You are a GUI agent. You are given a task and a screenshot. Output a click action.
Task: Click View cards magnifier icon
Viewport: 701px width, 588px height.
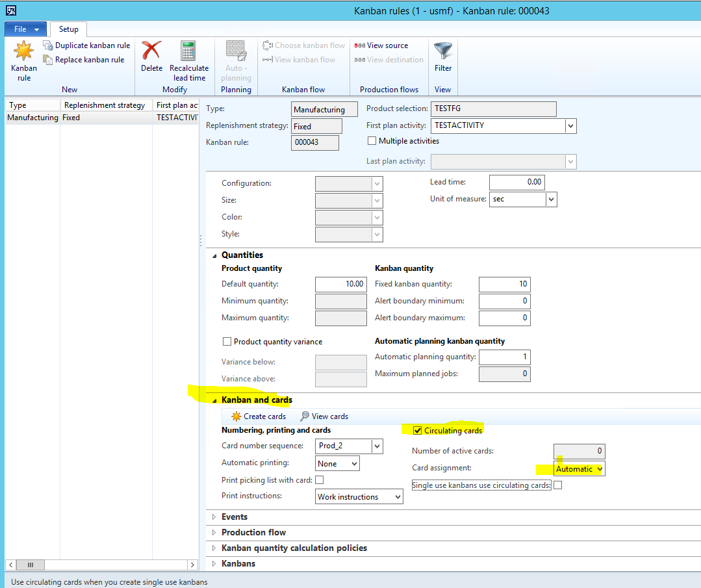pyautogui.click(x=304, y=416)
